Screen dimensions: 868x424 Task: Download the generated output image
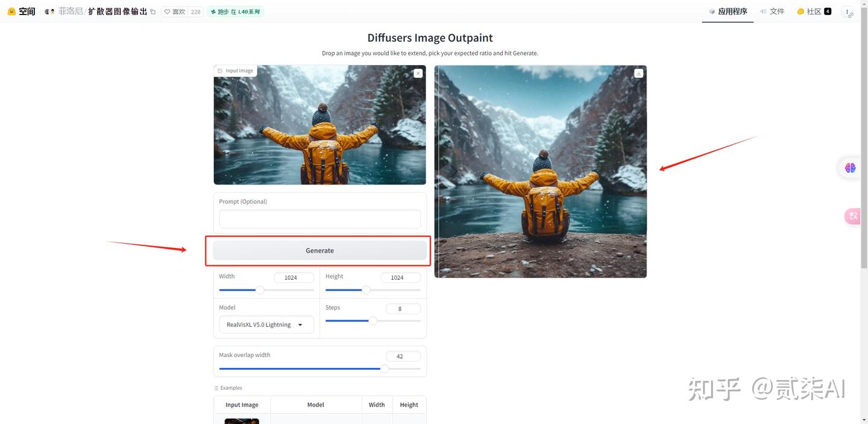(638, 73)
